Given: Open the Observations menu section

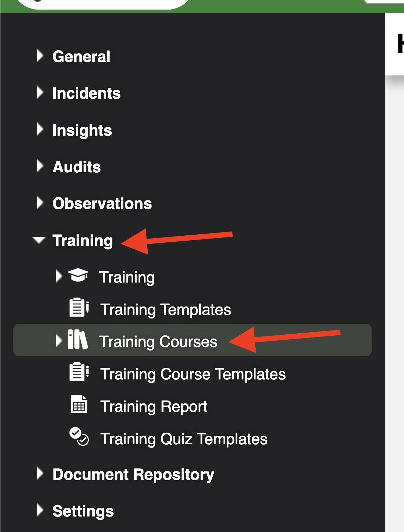Looking at the screenshot, I should coord(102,203).
